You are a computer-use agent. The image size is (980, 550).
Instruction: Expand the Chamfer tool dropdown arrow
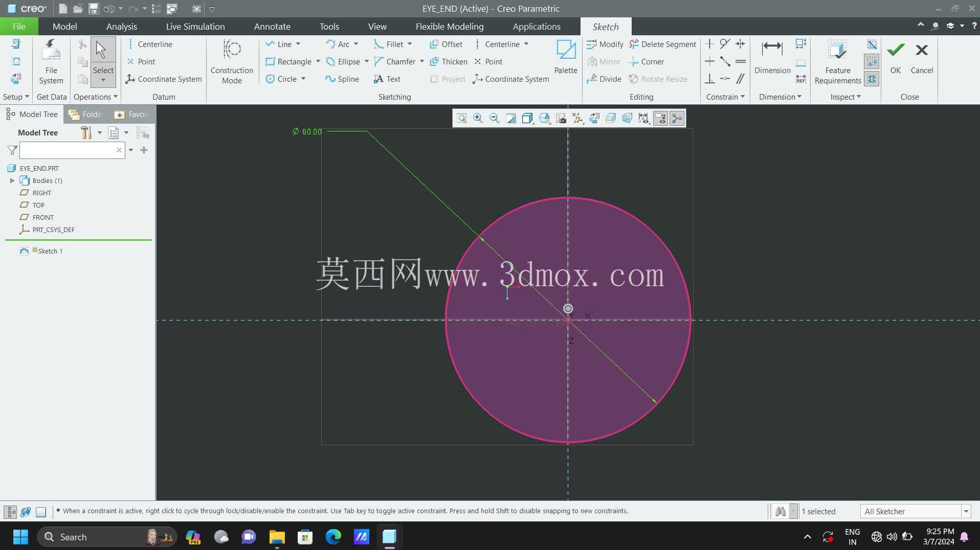click(422, 61)
